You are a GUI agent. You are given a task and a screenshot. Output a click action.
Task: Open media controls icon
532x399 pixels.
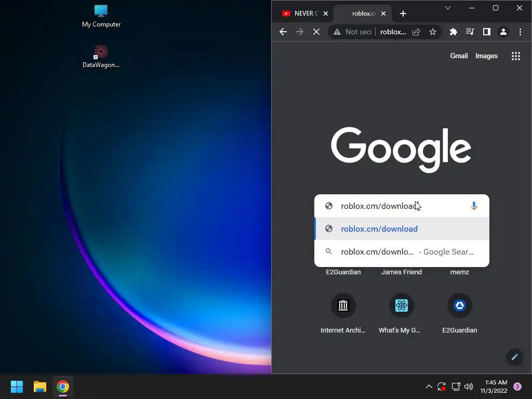click(470, 32)
